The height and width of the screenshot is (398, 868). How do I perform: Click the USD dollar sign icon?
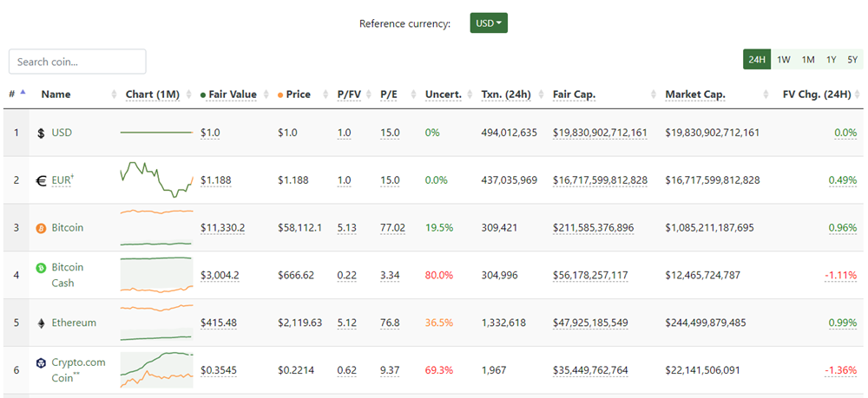[41, 134]
